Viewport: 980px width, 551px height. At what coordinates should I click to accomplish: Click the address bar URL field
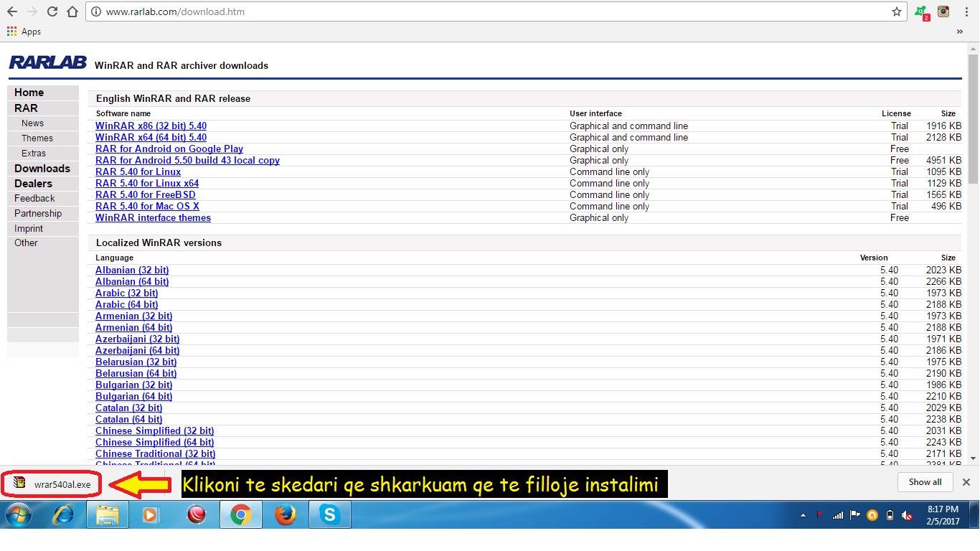[495, 11]
